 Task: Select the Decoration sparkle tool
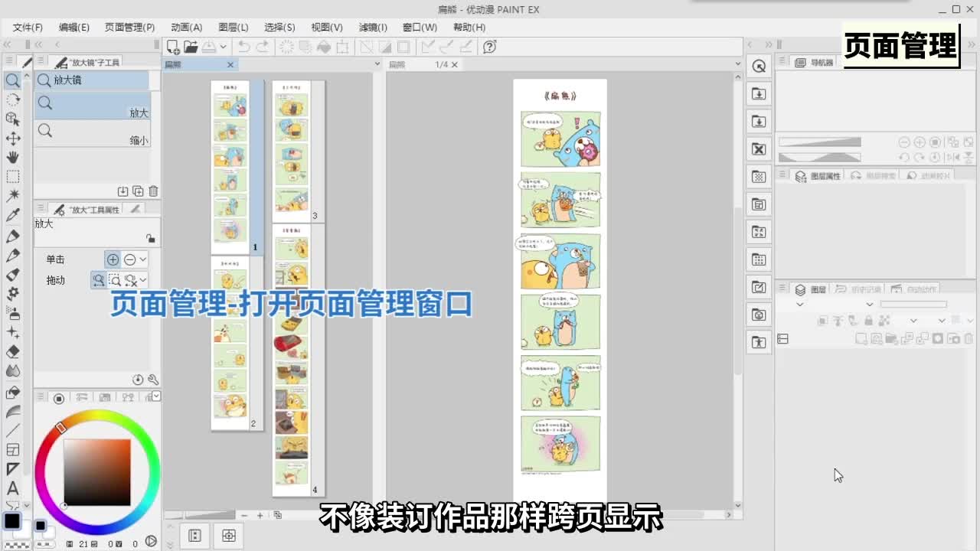pos(13,332)
